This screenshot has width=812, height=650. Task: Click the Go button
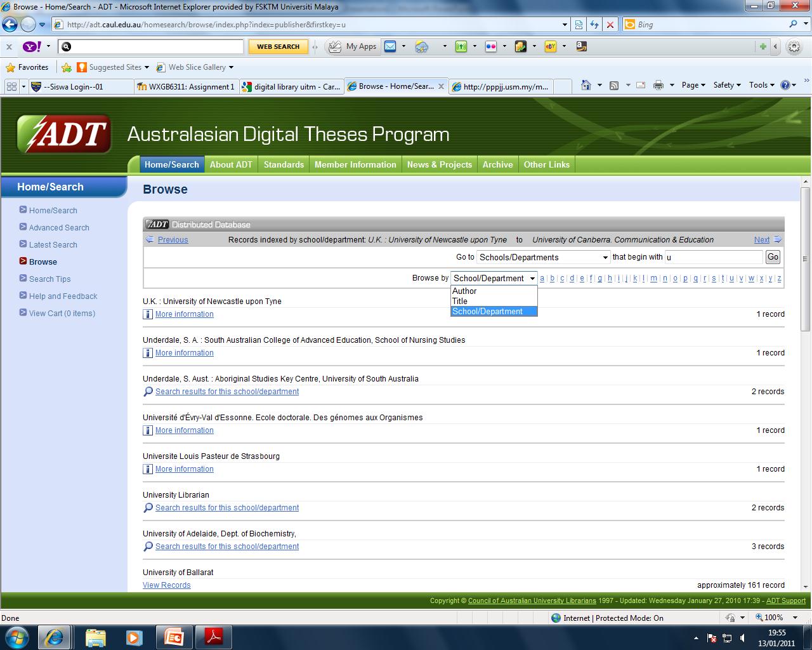pyautogui.click(x=773, y=257)
